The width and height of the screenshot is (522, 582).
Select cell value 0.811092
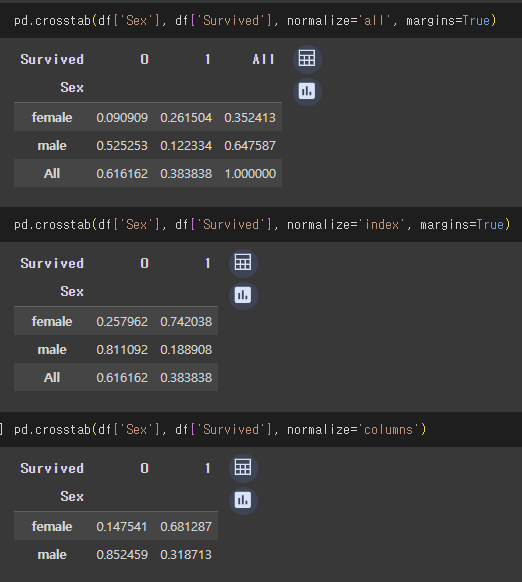(122, 350)
